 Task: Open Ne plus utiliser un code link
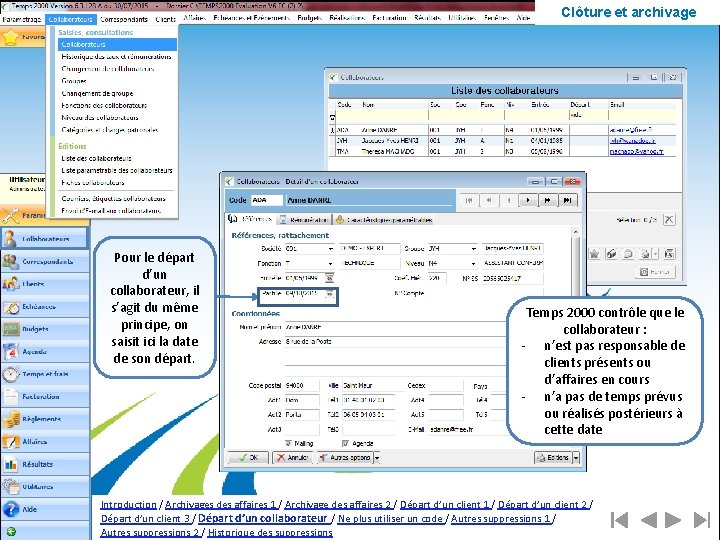tap(390, 519)
